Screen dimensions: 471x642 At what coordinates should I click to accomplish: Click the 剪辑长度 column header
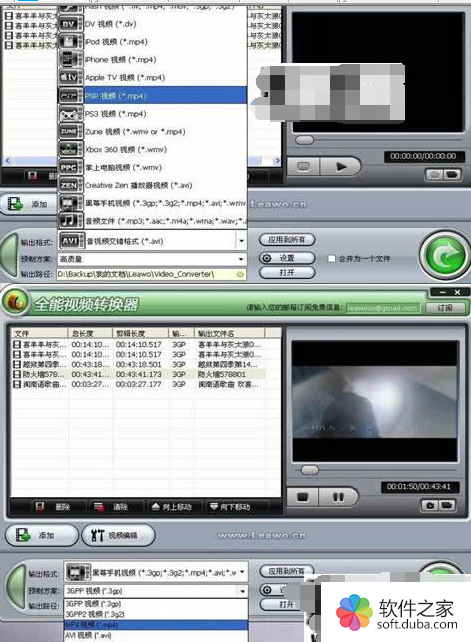click(140, 333)
